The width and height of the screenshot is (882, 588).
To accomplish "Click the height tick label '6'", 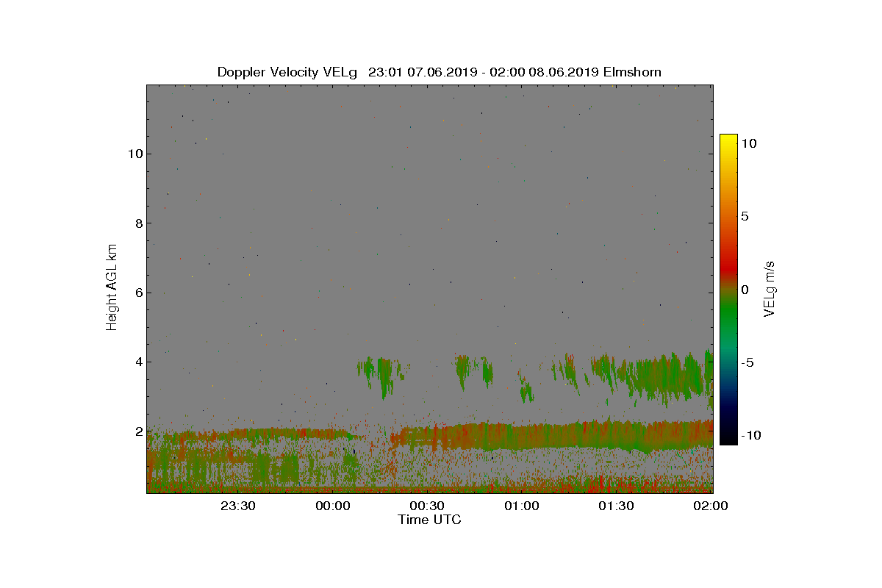I will [137, 293].
